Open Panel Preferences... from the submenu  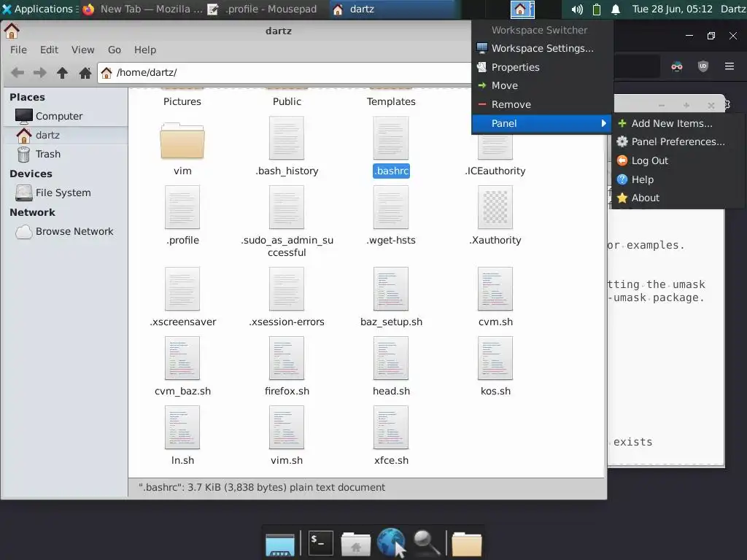tap(677, 141)
